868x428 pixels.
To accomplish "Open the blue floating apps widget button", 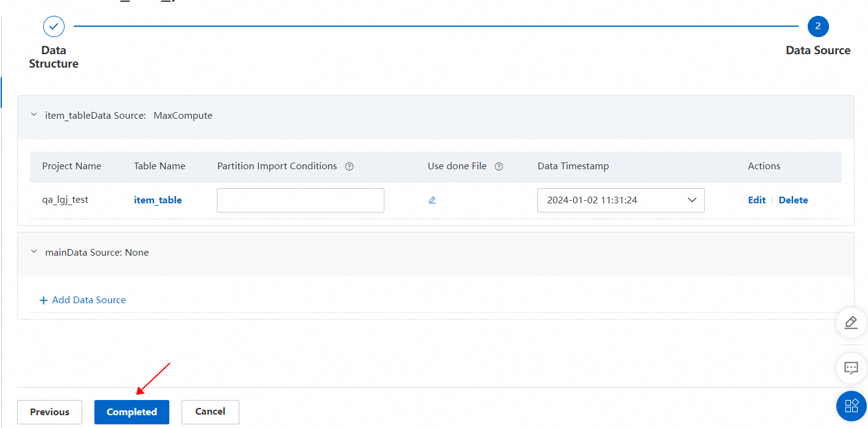I will tap(851, 406).
